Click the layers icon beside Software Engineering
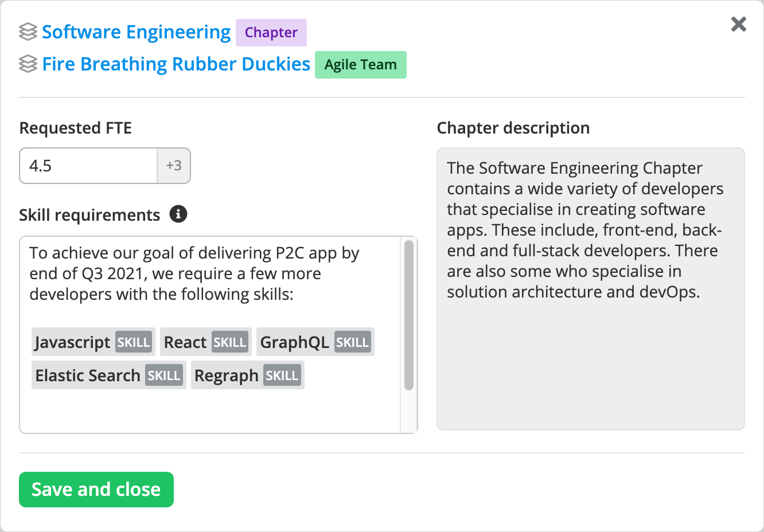This screenshot has width=764, height=532. point(28,32)
